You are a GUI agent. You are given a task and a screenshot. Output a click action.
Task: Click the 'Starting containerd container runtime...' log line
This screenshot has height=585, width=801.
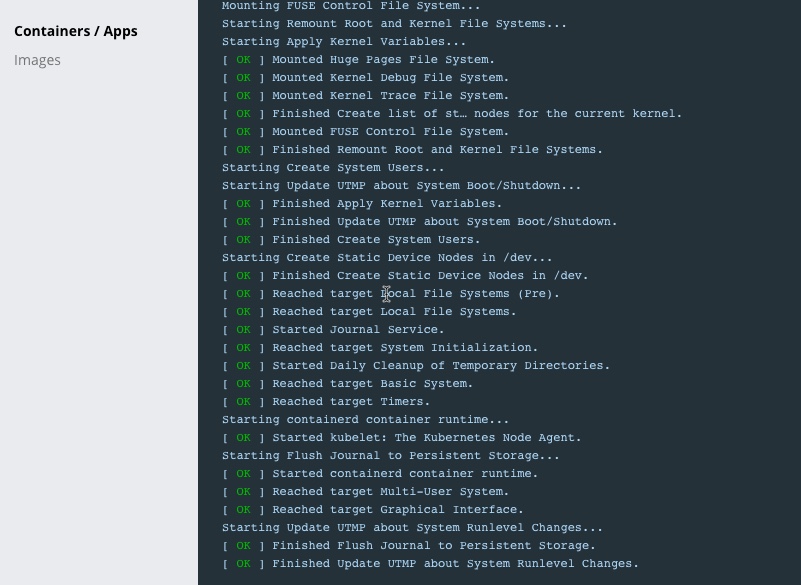[x=365, y=420]
